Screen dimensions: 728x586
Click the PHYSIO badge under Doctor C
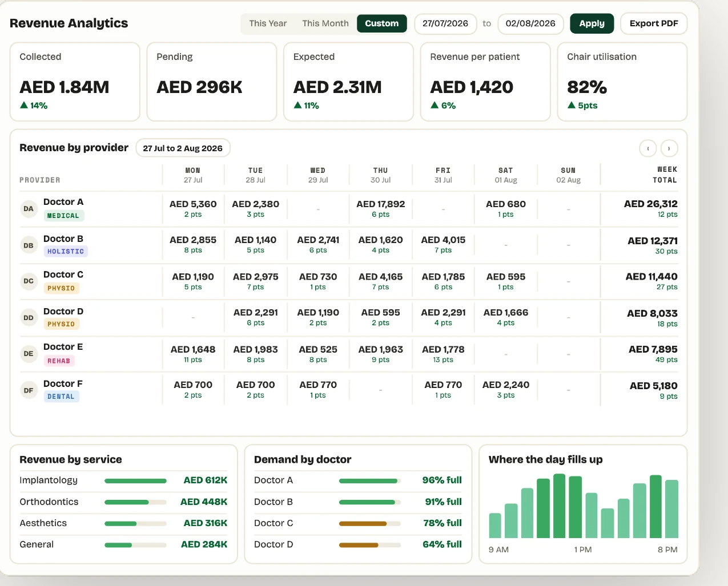(61, 288)
